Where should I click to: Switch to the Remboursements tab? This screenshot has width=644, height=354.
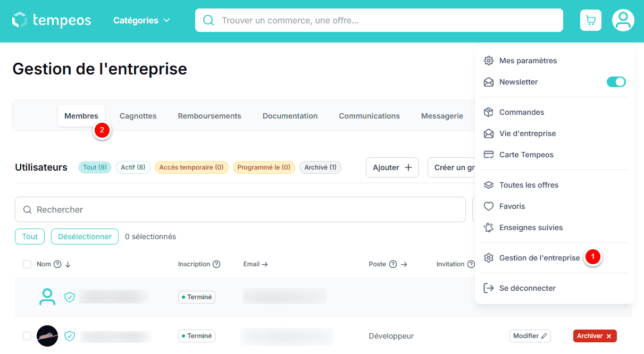tap(210, 116)
